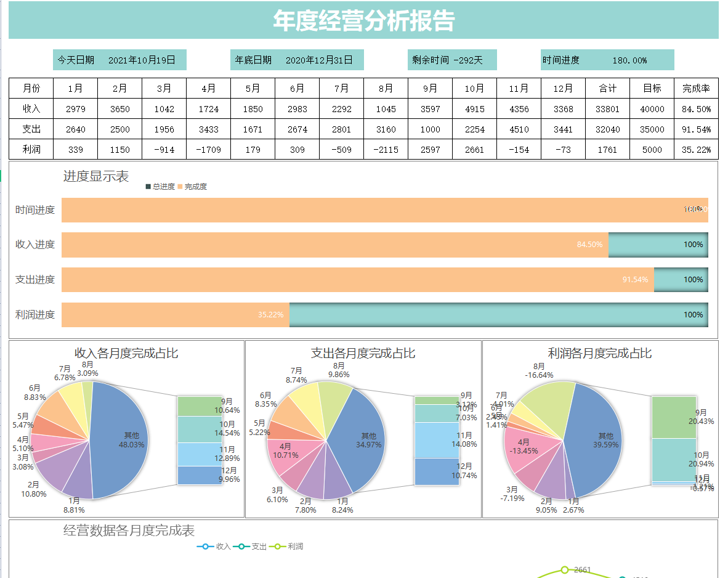This screenshot has height=578, width=728.
Task: Click the 12月 9.96% segment in 收入 breakout bar
Action: click(198, 476)
